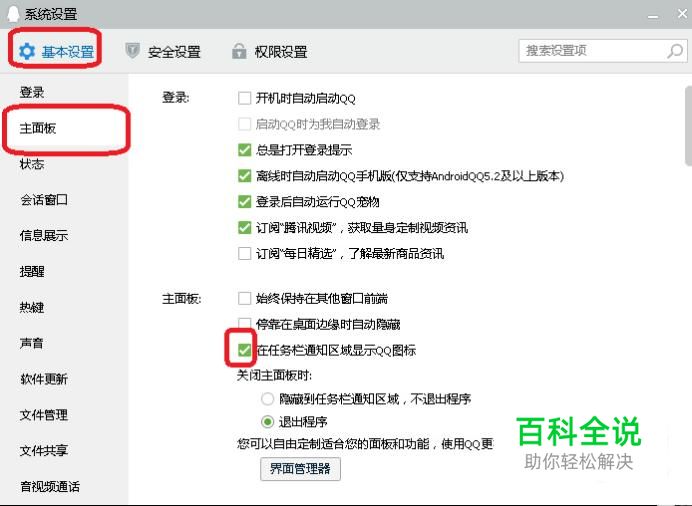Click the magnifier search icon
Image resolution: width=692 pixels, height=506 pixels.
[x=675, y=51]
